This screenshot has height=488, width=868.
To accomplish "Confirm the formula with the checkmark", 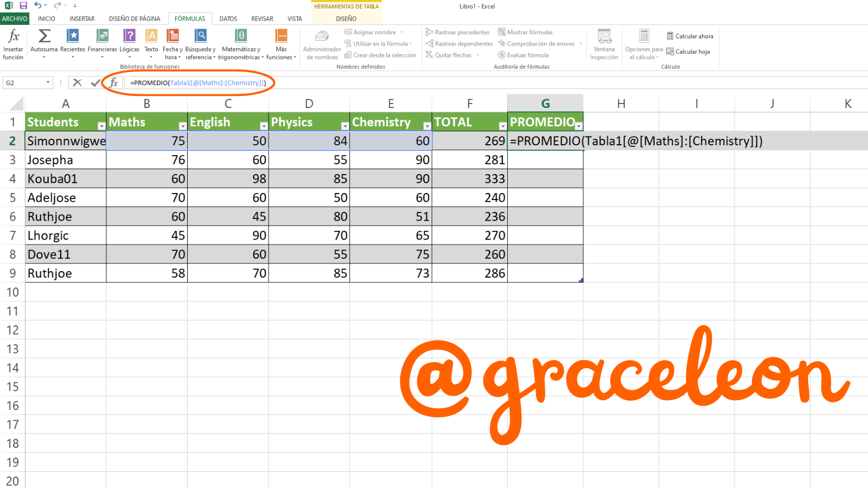I will (x=95, y=82).
